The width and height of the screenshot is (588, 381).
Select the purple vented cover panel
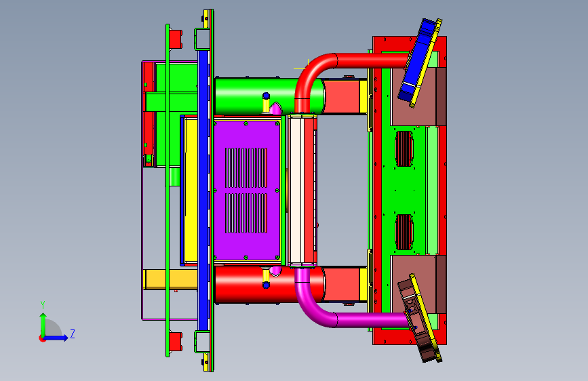coord(247,190)
